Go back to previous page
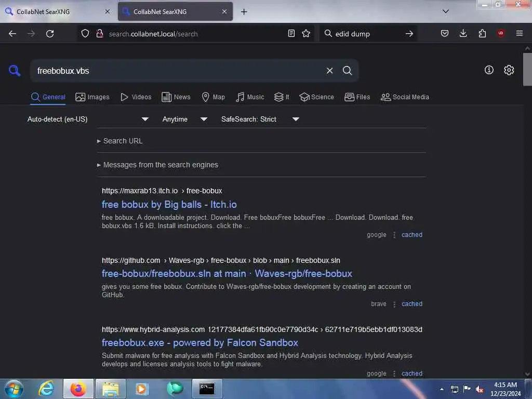Image resolution: width=532 pixels, height=399 pixels. tap(12, 34)
